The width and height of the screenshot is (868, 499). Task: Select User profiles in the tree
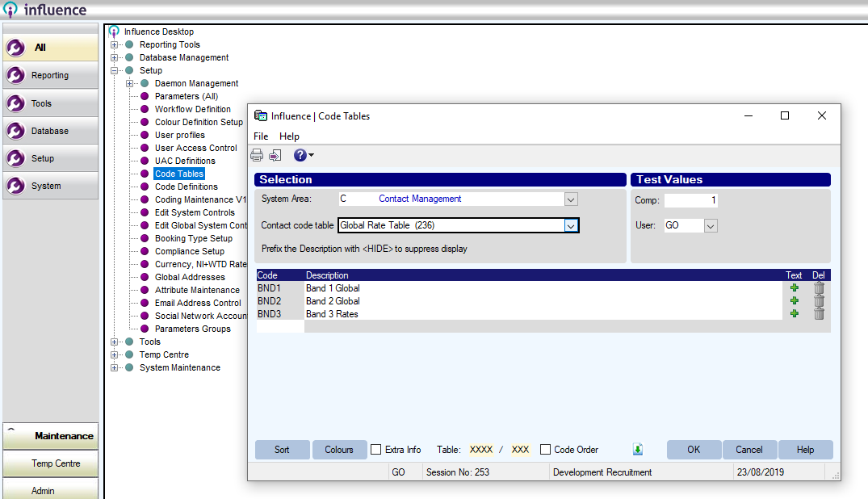click(179, 135)
